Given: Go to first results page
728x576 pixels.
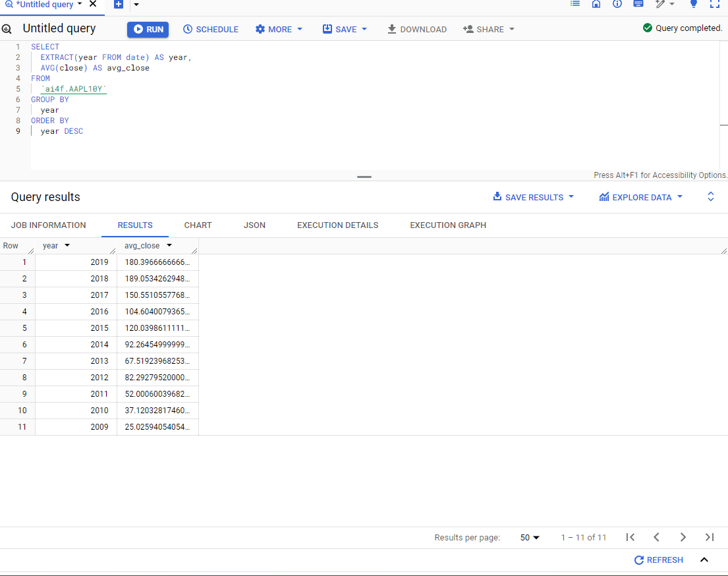Looking at the screenshot, I should tap(630, 537).
